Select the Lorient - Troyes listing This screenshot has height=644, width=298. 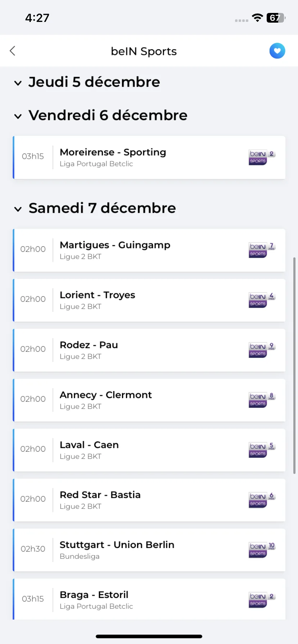click(x=149, y=300)
